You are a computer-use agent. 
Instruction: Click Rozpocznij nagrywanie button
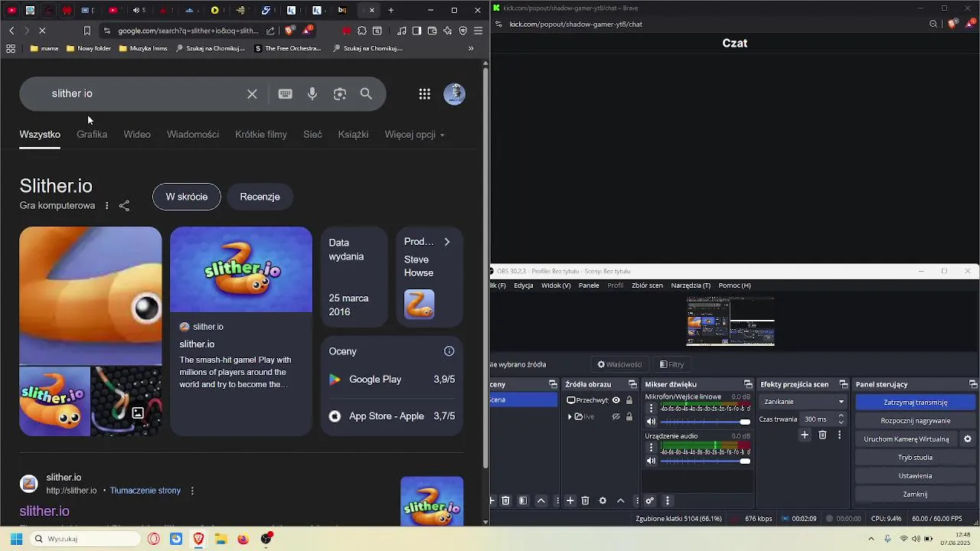tap(915, 421)
